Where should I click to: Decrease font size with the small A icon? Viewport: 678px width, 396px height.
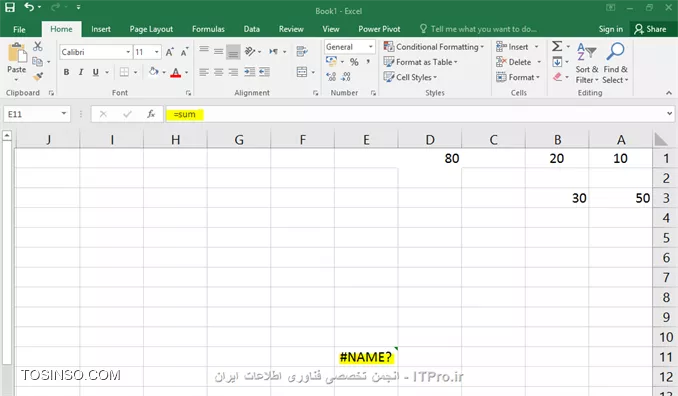185,52
